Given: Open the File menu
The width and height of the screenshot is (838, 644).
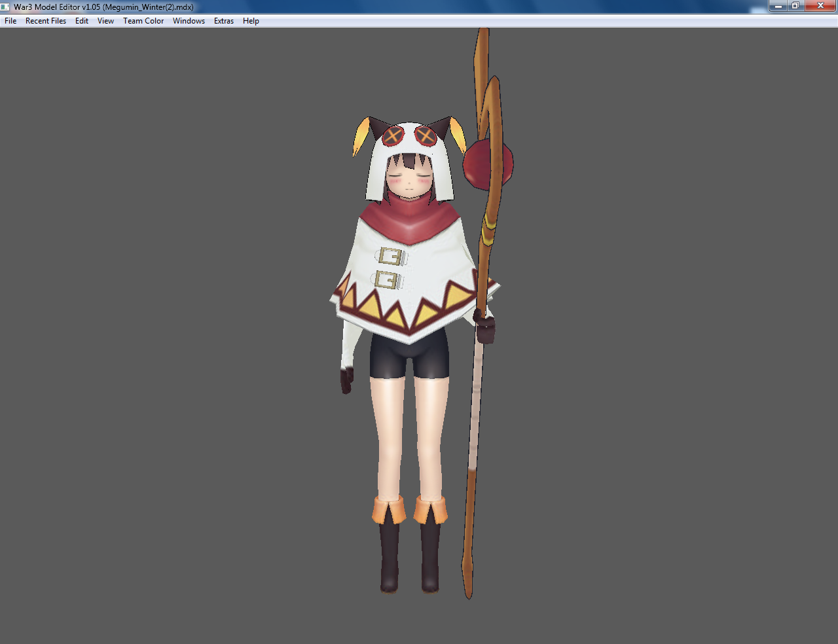Looking at the screenshot, I should [10, 21].
